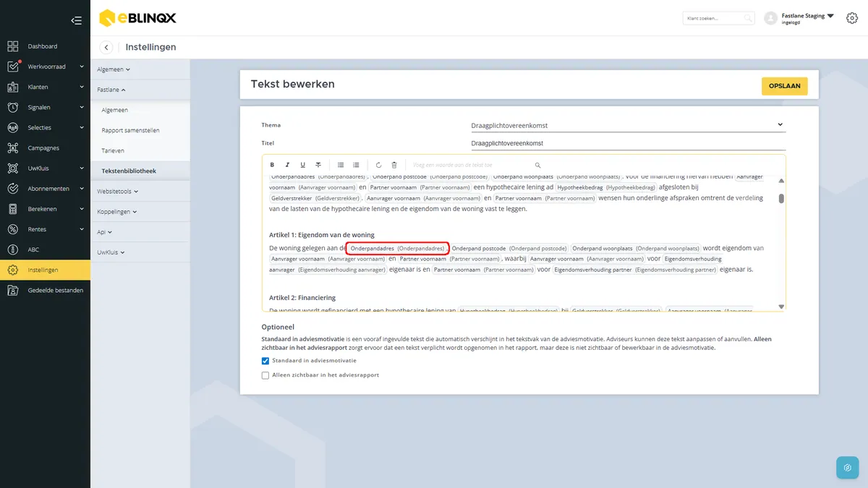Collapse the main sidebar menu
868x488 pixels.
pyautogui.click(x=77, y=20)
